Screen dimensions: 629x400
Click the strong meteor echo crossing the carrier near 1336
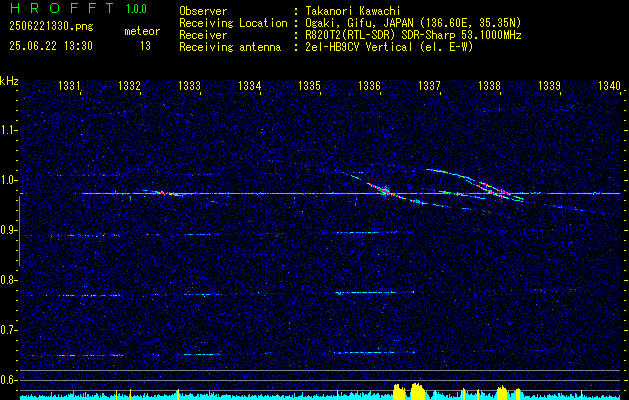coord(384,191)
